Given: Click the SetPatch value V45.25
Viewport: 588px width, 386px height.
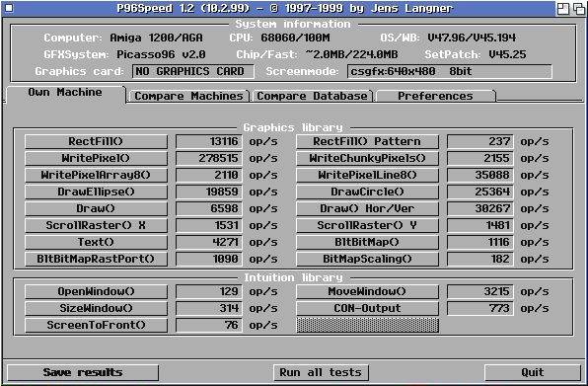Looking at the screenshot, I should pyautogui.click(x=507, y=54).
